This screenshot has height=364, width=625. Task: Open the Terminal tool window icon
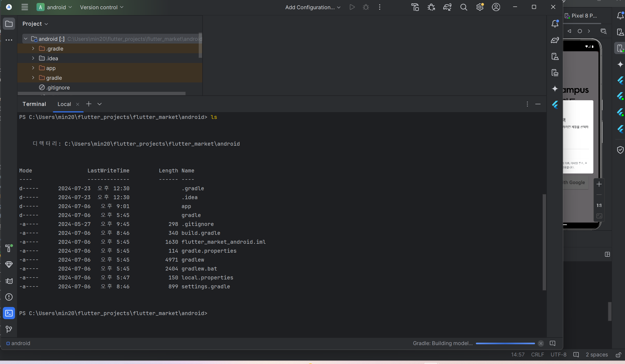point(9,313)
